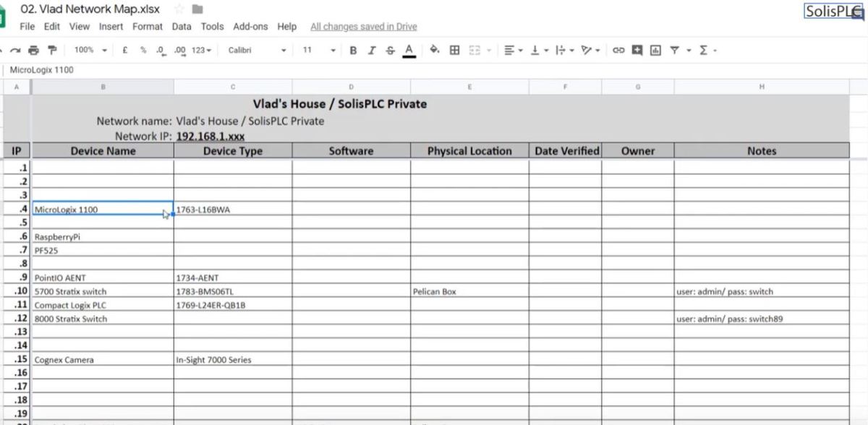
Task: Open the Borders tool
Action: (454, 50)
